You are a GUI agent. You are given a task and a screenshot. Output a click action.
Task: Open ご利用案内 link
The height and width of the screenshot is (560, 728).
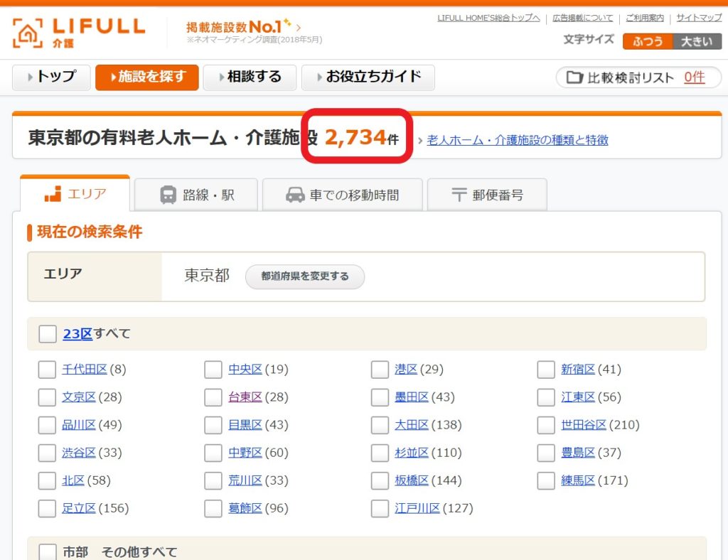(x=645, y=18)
